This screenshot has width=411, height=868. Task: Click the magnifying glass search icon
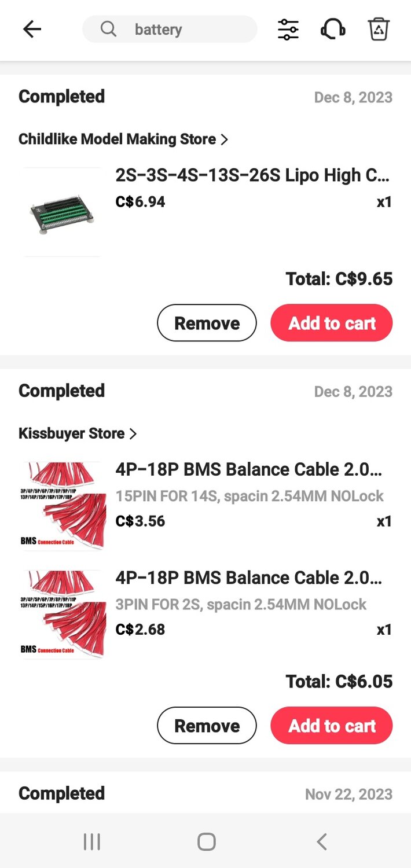click(x=108, y=29)
